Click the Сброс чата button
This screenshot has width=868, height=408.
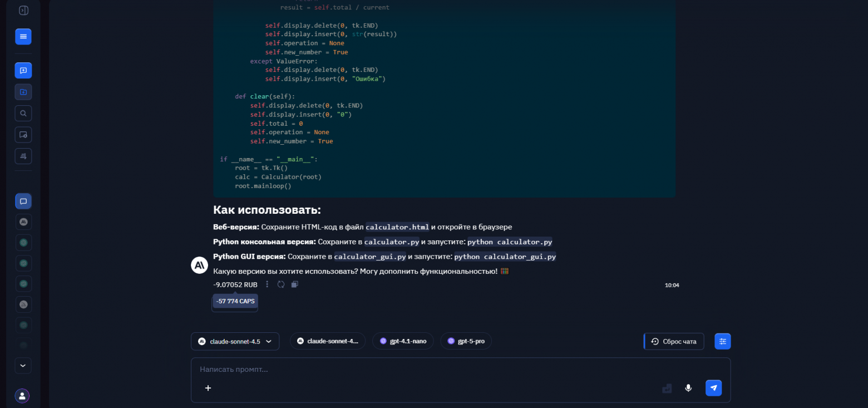[x=674, y=341]
